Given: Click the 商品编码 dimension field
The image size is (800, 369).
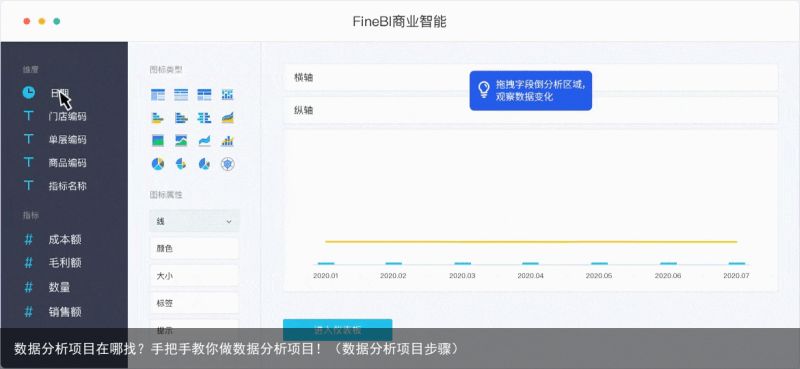Looking at the screenshot, I should pos(67,163).
